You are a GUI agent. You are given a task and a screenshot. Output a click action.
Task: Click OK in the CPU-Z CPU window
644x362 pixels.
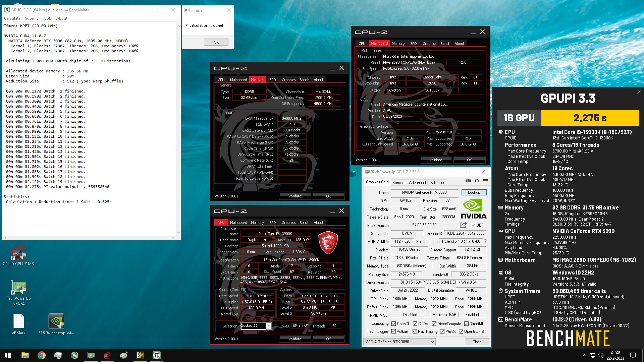[328, 339]
